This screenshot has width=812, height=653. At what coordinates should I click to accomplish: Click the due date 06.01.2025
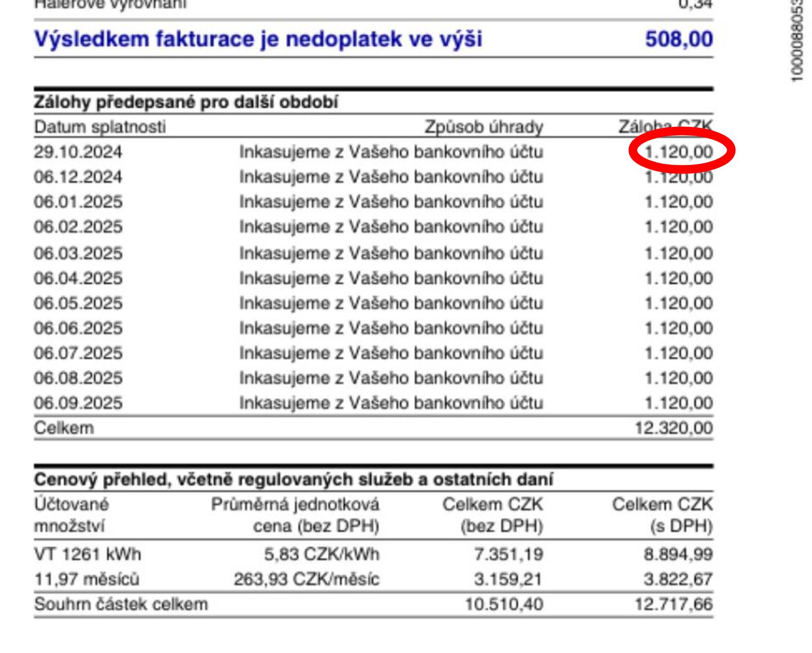[x=78, y=202]
